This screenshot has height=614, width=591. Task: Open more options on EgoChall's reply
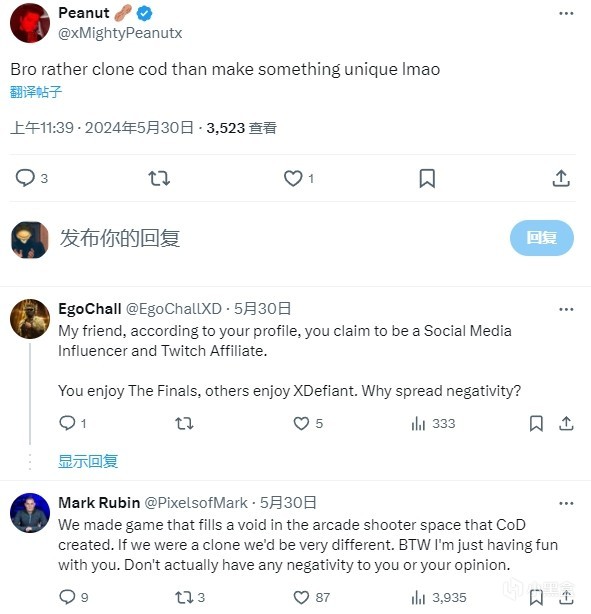tap(566, 309)
